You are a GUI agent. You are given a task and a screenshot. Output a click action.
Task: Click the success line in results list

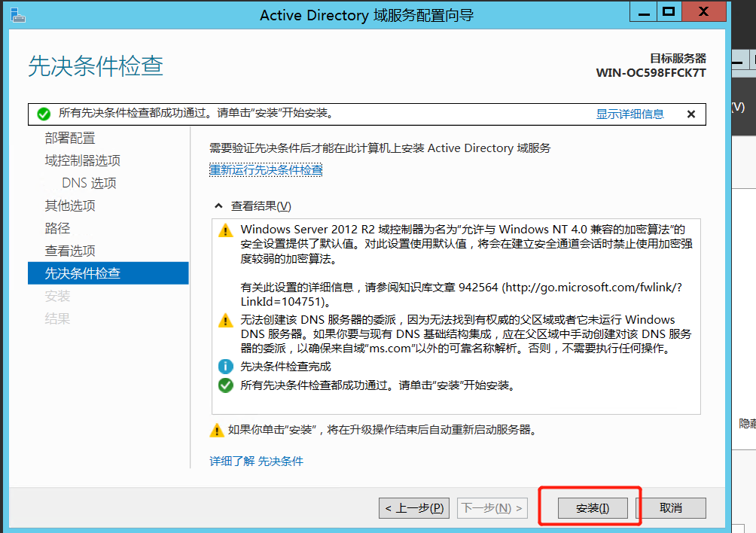pyautogui.click(x=377, y=385)
